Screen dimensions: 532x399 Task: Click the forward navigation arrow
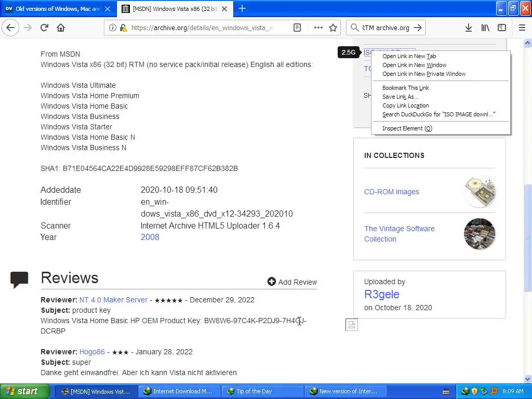[x=28, y=28]
